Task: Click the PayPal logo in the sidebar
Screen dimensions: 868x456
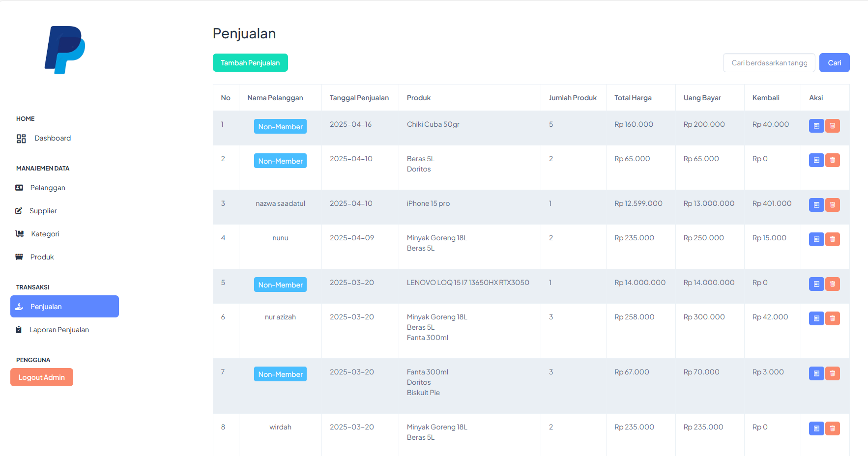Action: 65,50
